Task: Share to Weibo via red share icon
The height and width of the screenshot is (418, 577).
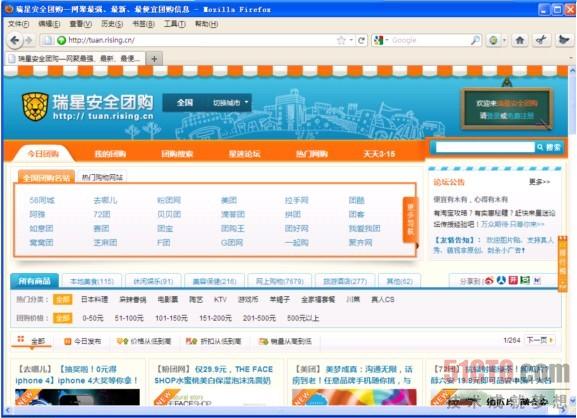Action: [489, 281]
